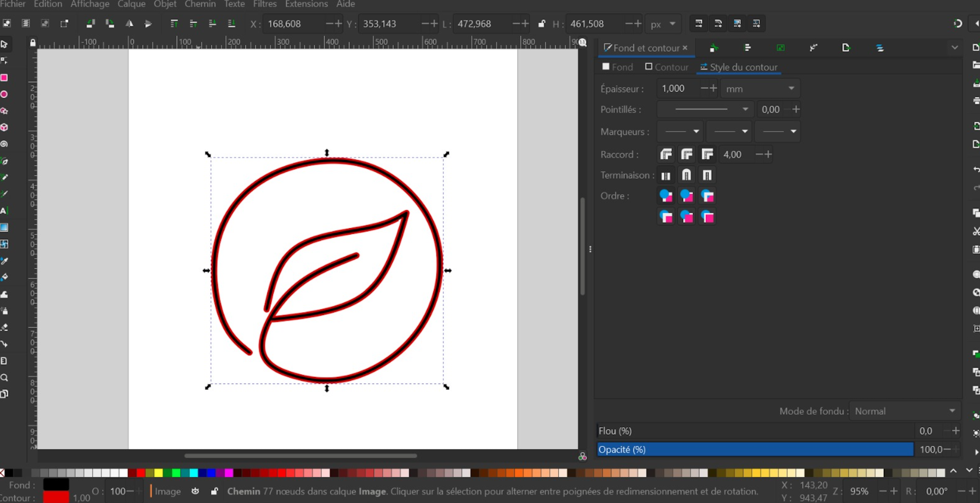Choose first paint order in Ordre top row

click(666, 195)
